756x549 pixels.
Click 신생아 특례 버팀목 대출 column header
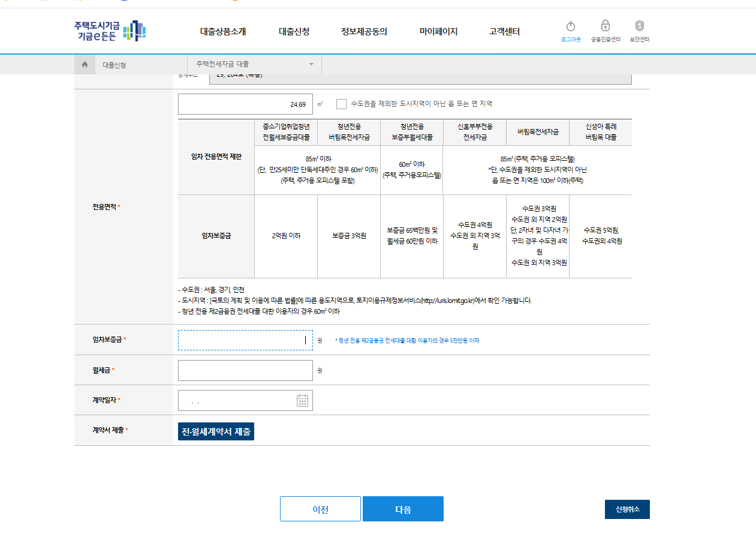pyautogui.click(x=601, y=132)
